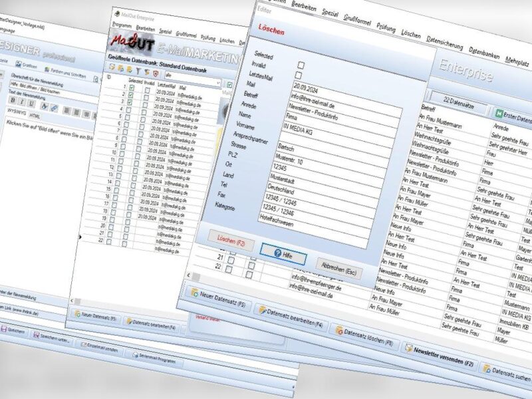Tick Selected checkbox for record 1 in MailOut list
The height and width of the screenshot is (399, 532).
coord(132,88)
